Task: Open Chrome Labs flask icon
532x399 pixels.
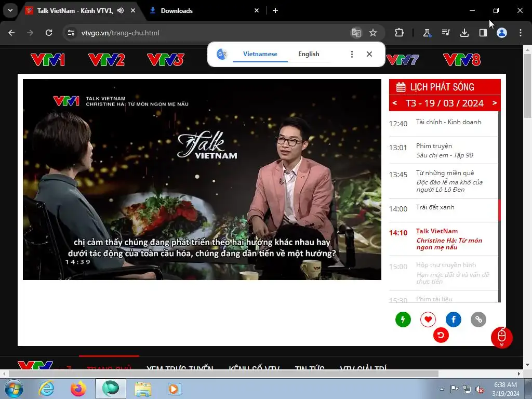Action: coord(427,33)
